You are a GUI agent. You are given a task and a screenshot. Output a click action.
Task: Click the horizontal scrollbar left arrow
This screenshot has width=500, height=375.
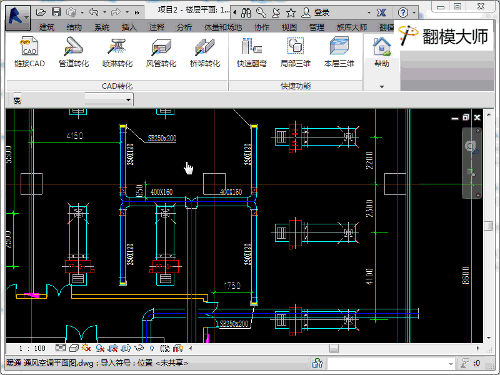[191, 349]
